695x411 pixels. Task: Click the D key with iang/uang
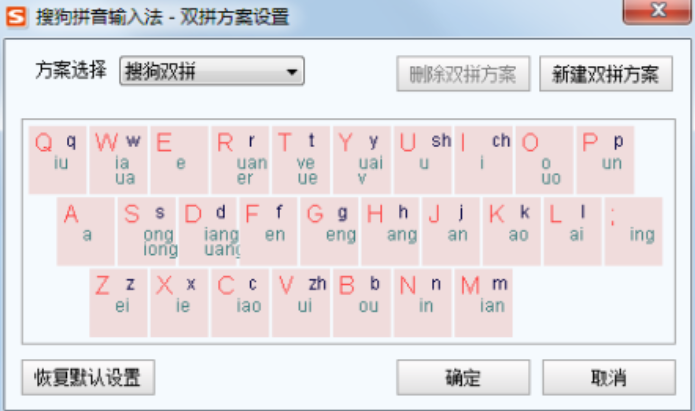point(210,230)
